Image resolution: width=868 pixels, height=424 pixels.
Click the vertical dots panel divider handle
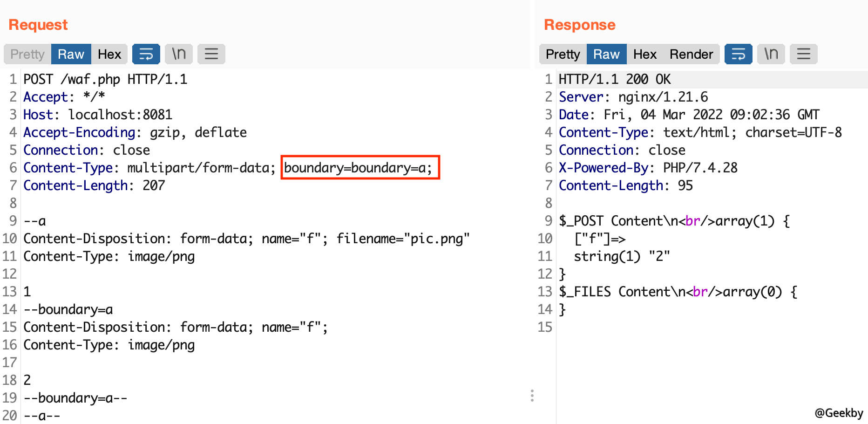532,396
